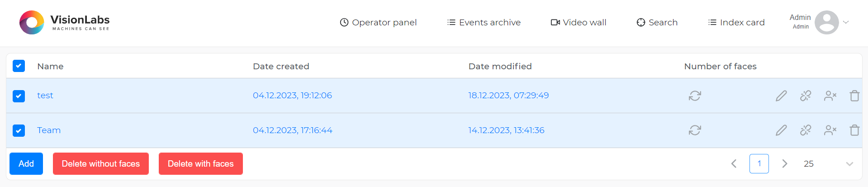This screenshot has height=187, width=868.
Task: Click the remove-user icon in Team row
Action: [x=830, y=130]
